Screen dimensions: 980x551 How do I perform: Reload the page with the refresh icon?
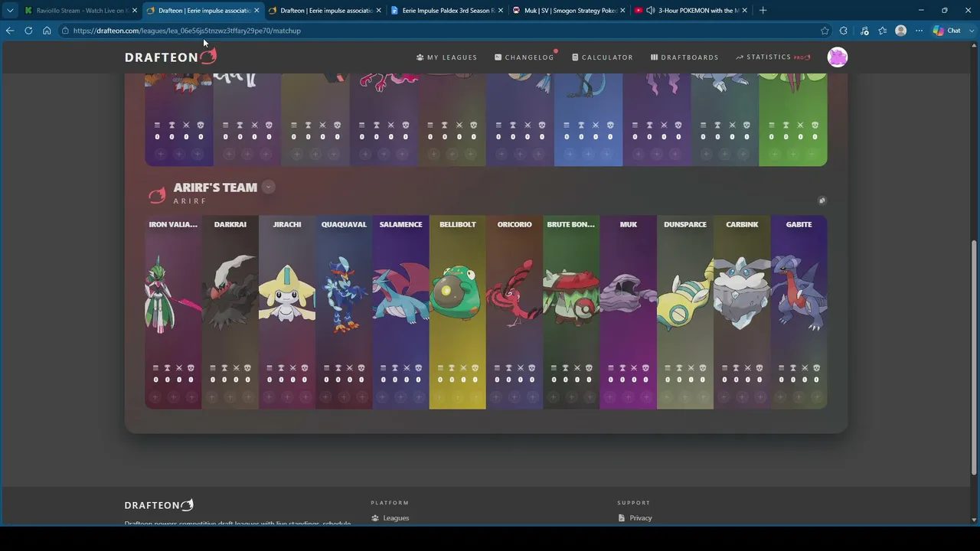tap(28, 31)
